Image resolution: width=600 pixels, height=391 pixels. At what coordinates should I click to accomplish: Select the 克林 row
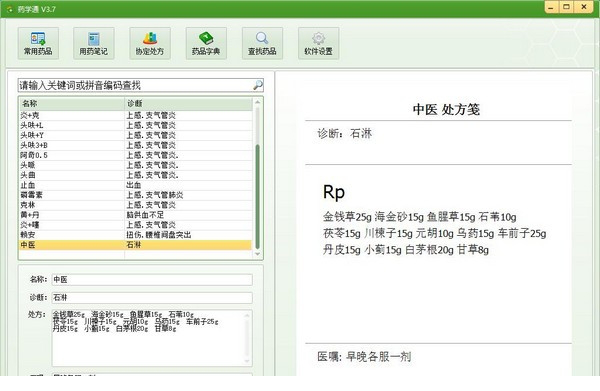point(135,205)
